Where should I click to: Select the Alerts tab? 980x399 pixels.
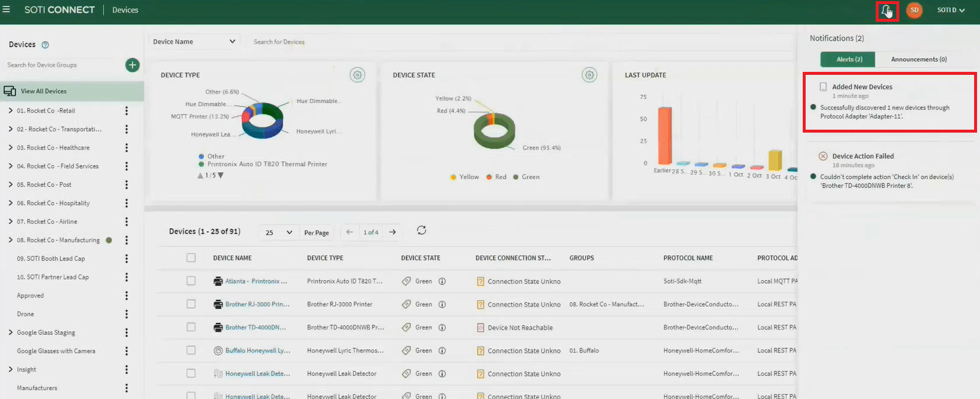point(848,60)
